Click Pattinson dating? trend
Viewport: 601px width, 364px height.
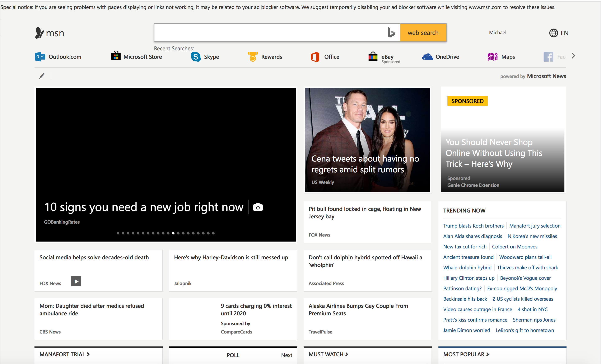point(462,289)
